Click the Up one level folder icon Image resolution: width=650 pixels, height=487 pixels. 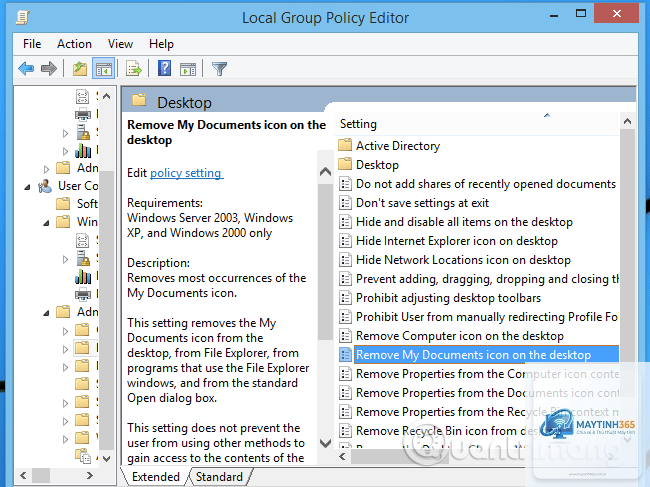click(x=80, y=68)
